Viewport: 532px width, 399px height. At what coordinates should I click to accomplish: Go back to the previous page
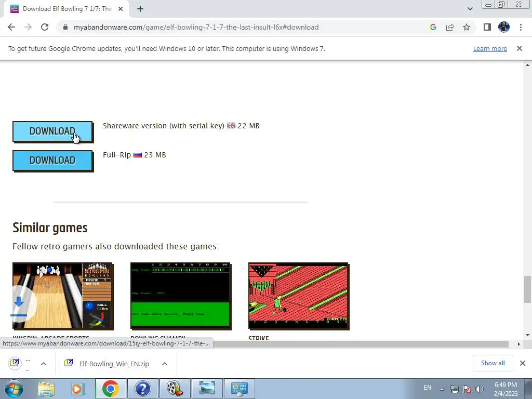(x=11, y=27)
